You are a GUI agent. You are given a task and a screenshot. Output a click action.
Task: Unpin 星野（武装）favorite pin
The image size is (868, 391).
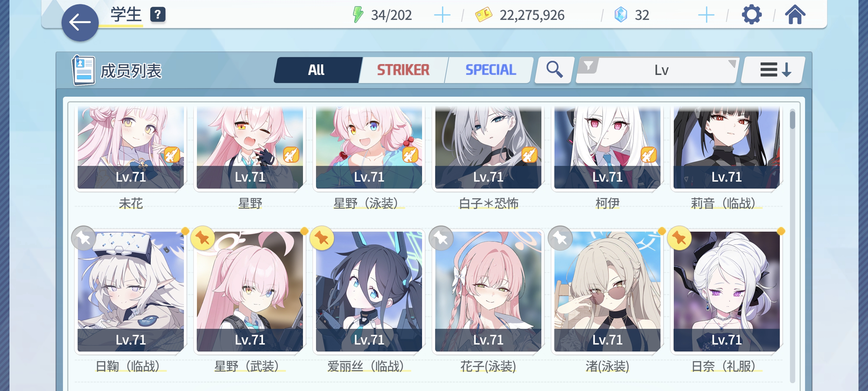pyautogui.click(x=203, y=238)
